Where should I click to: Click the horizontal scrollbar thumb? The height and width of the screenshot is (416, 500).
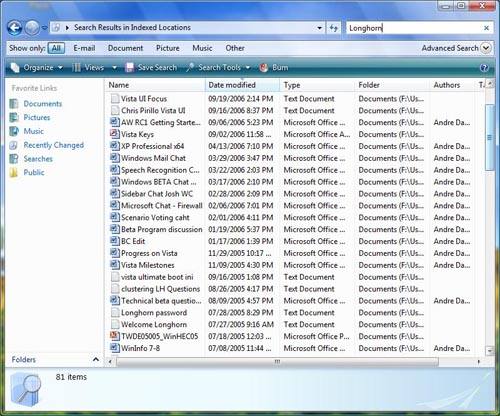277,362
